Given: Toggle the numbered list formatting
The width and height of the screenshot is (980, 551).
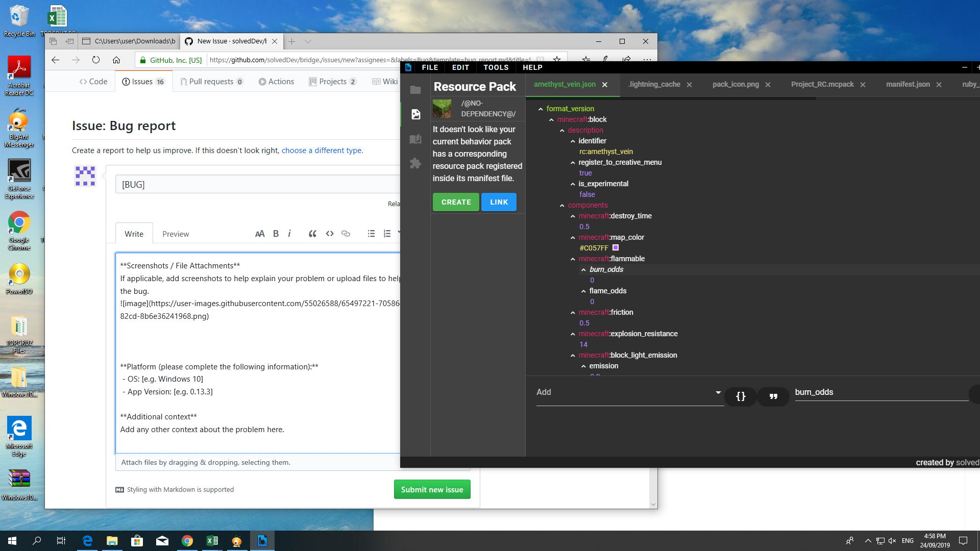Looking at the screenshot, I should tap(386, 233).
